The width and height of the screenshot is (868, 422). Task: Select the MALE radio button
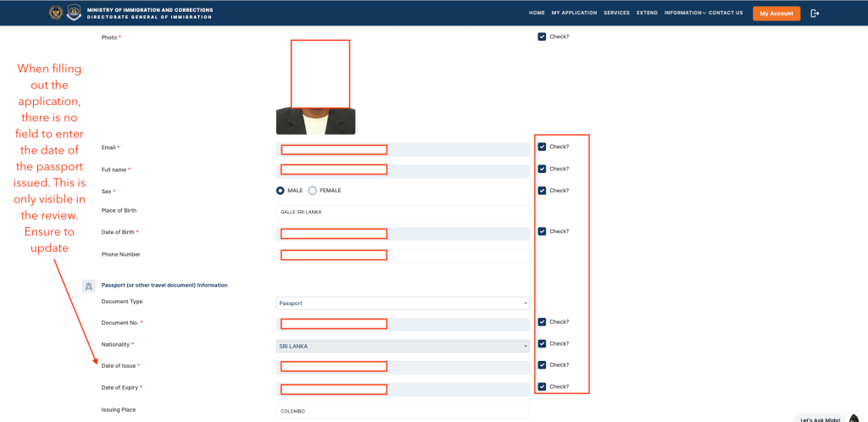point(281,191)
